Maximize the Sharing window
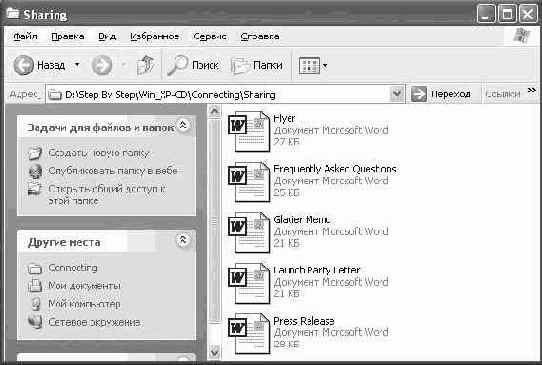The width and height of the screenshot is (542, 365). pos(507,15)
